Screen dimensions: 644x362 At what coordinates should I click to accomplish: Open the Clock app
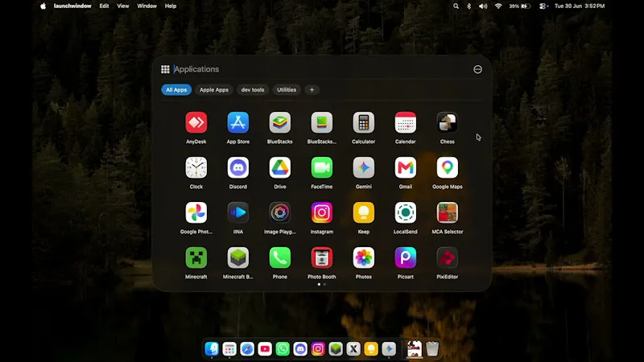tap(196, 168)
